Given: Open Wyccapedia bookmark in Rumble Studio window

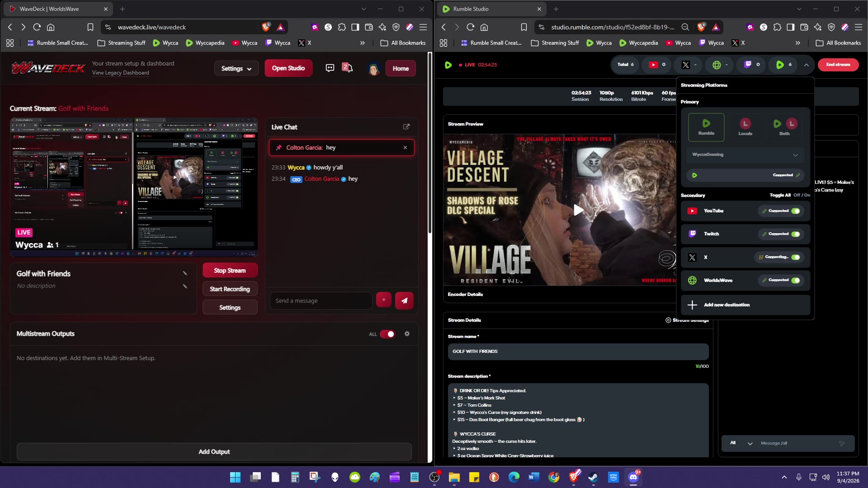Looking at the screenshot, I should coord(638,43).
